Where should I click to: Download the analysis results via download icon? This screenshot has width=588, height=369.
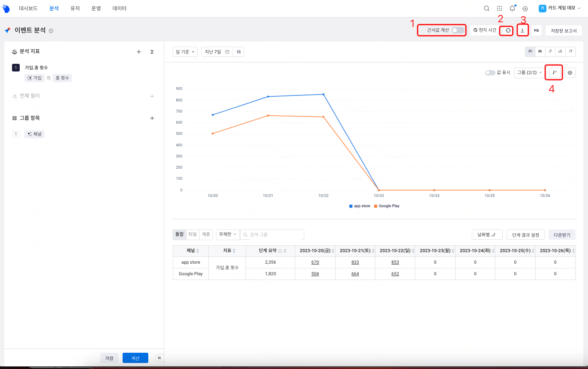pyautogui.click(x=522, y=30)
